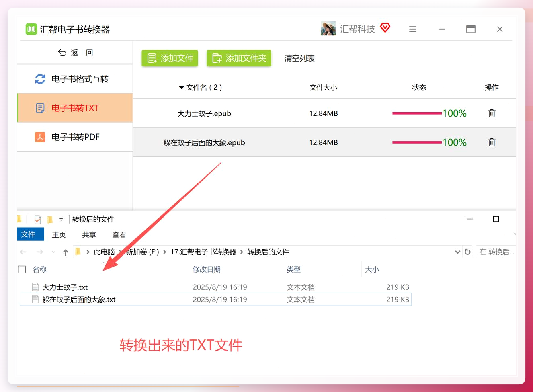Sort files by 大小 column

point(372,269)
